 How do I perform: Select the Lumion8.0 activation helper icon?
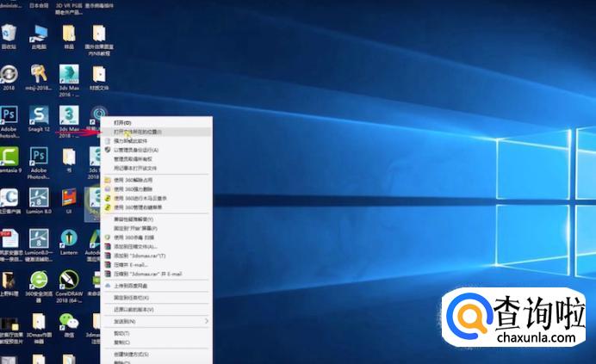pos(39,244)
